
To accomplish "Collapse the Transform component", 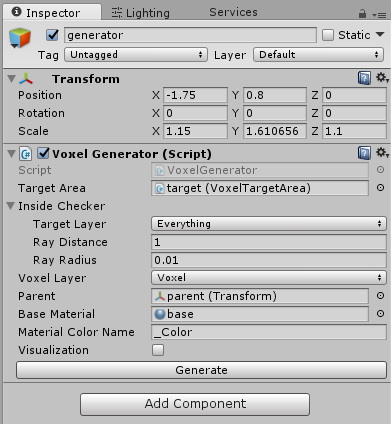I will [x=11, y=79].
